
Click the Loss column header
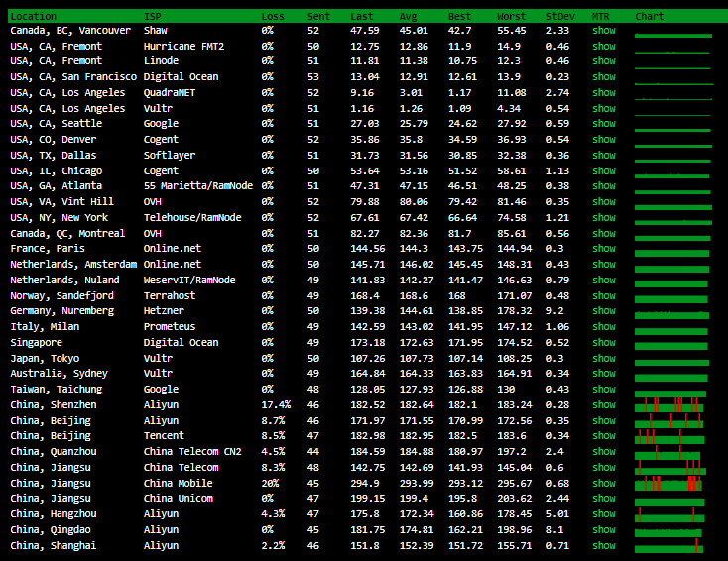coord(272,16)
